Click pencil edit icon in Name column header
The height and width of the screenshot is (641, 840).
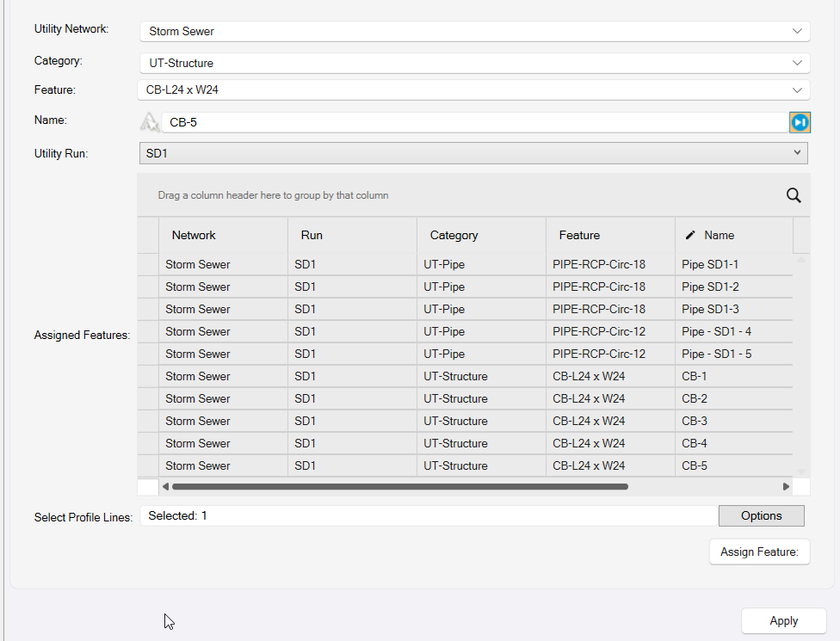(690, 235)
